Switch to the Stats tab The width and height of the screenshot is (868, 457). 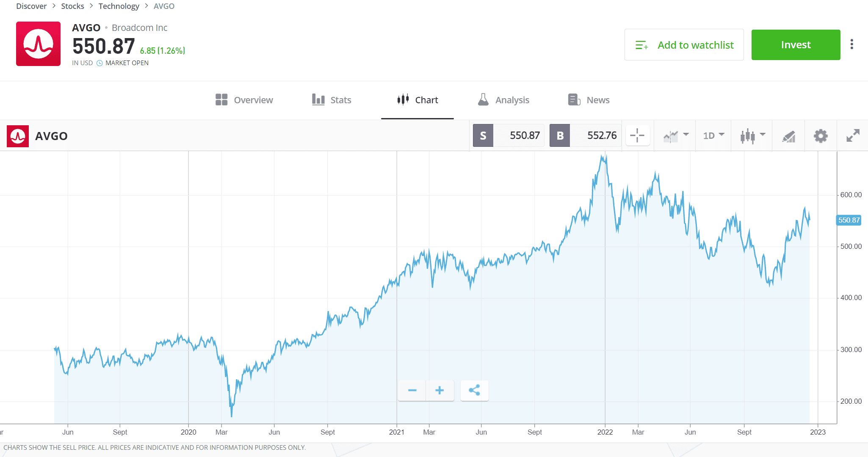click(332, 100)
